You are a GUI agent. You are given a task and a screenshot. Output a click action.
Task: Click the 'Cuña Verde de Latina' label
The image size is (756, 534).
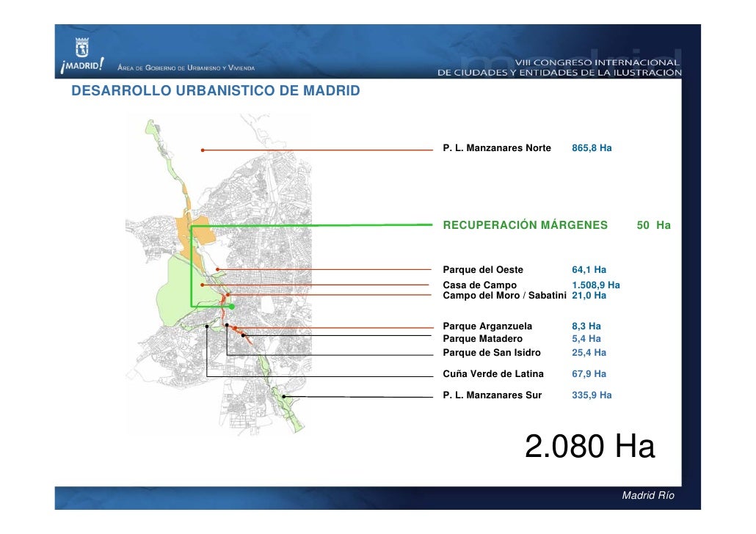tap(493, 374)
